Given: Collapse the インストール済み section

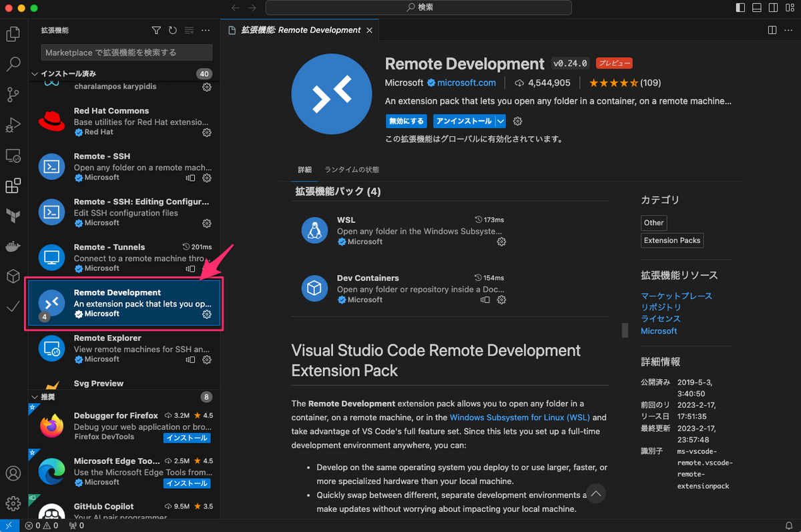Looking at the screenshot, I should point(123,73).
